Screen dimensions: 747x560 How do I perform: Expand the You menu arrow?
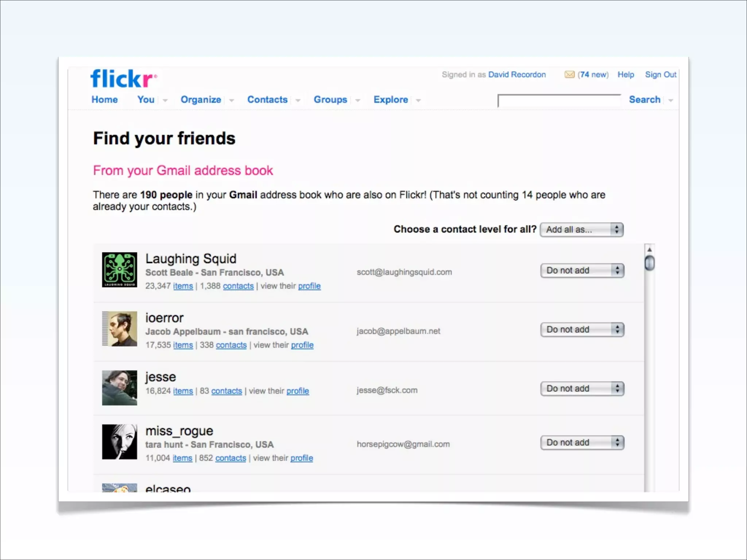pos(165,100)
